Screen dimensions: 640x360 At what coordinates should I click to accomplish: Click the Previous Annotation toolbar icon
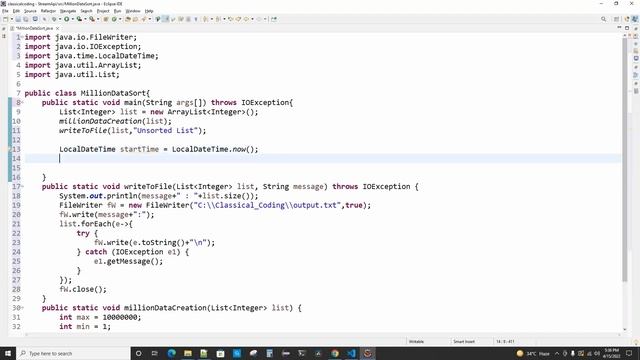click(218, 19)
